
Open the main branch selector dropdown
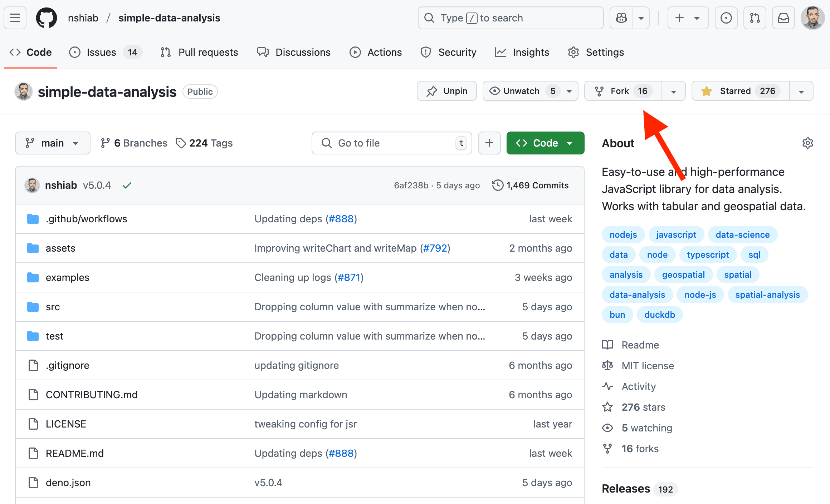pos(53,143)
